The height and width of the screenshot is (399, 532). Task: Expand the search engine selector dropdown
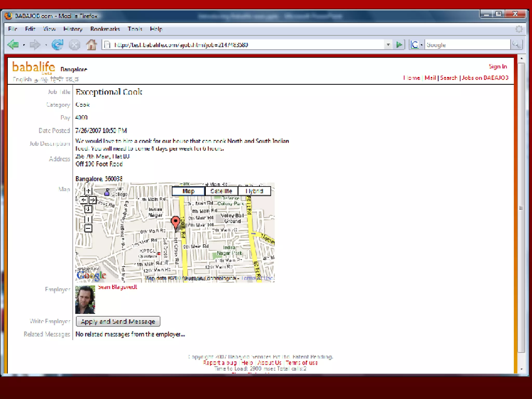[421, 45]
